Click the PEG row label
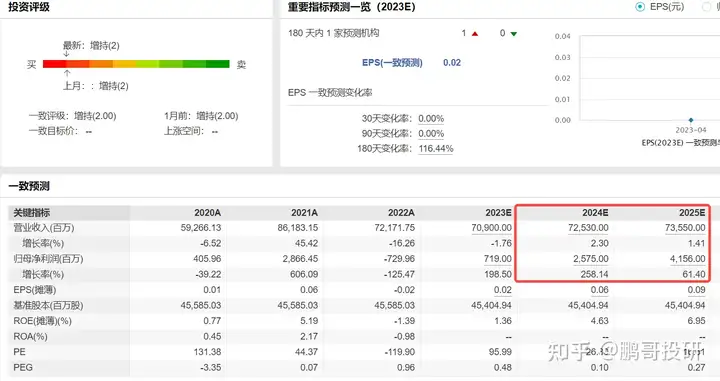 tap(23, 368)
